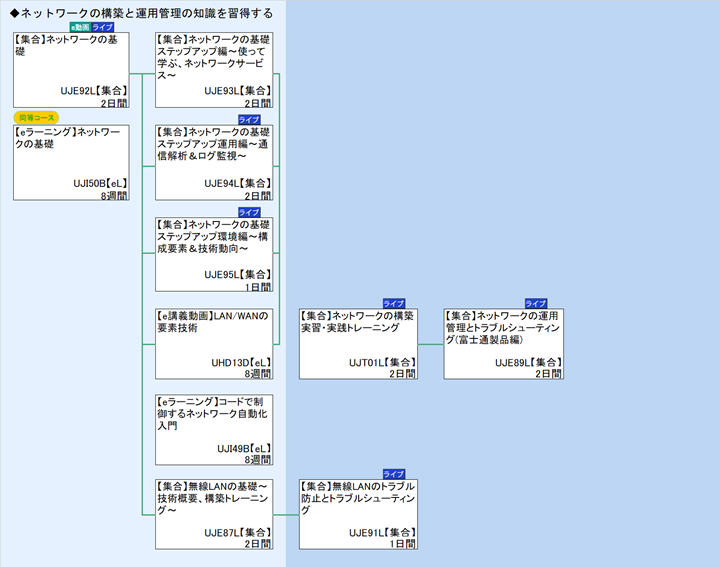This screenshot has height=567, width=720.
Task: Click 8週間 duration in the UJI50B box
Action: pos(114,196)
